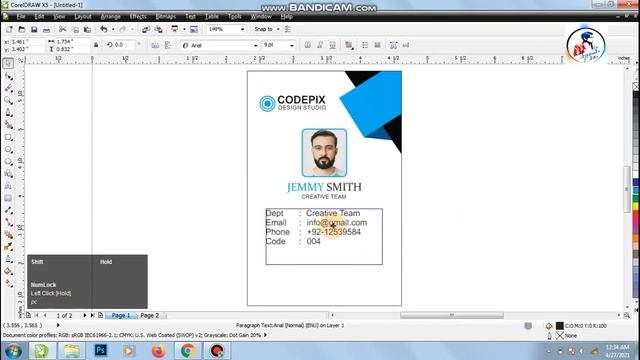
Task: Click the Import icon
Action: (146, 29)
